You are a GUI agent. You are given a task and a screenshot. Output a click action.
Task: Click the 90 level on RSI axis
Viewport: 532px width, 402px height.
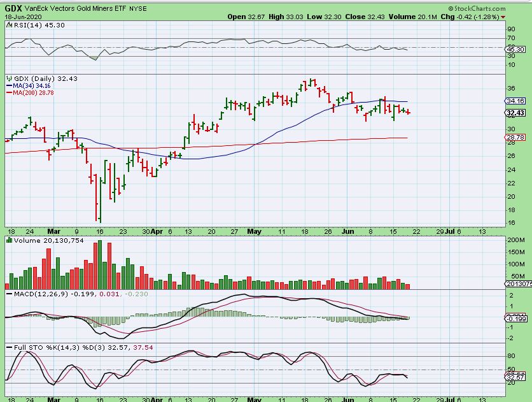511,29
